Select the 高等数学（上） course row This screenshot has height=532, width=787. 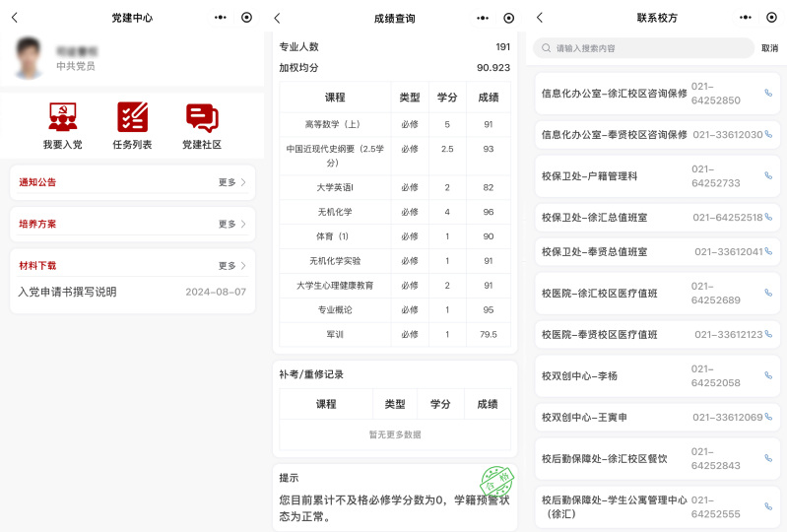394,125
